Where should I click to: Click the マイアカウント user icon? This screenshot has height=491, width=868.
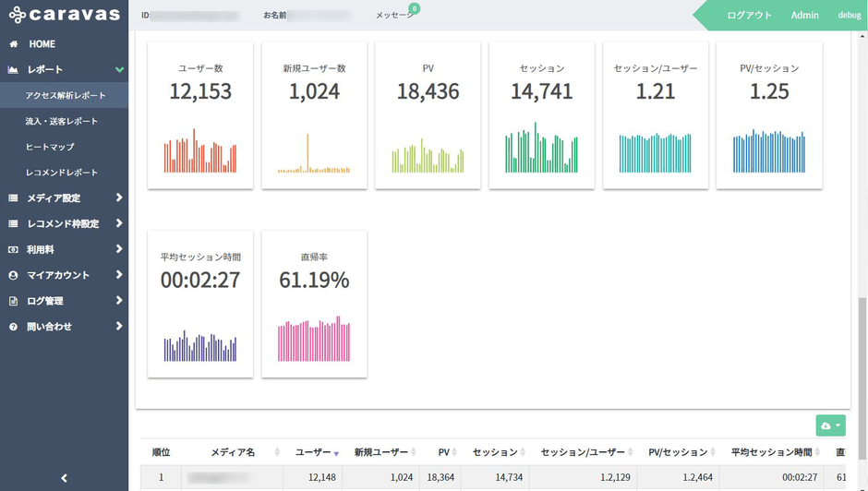[x=14, y=275]
